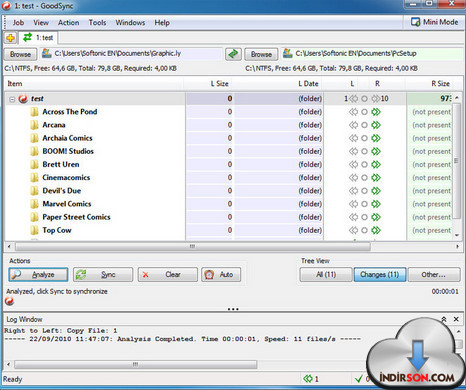Click left arrow for Marvel Comics row

click(353, 204)
